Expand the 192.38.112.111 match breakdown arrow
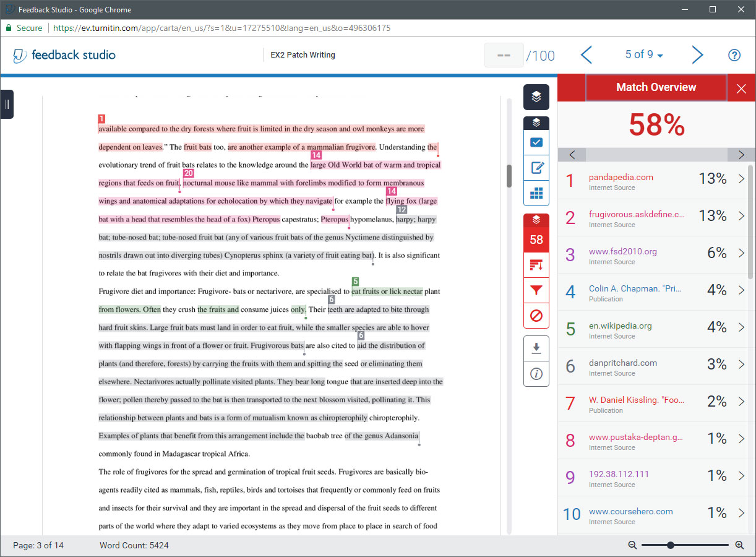This screenshot has height=557, width=756. pos(742,476)
